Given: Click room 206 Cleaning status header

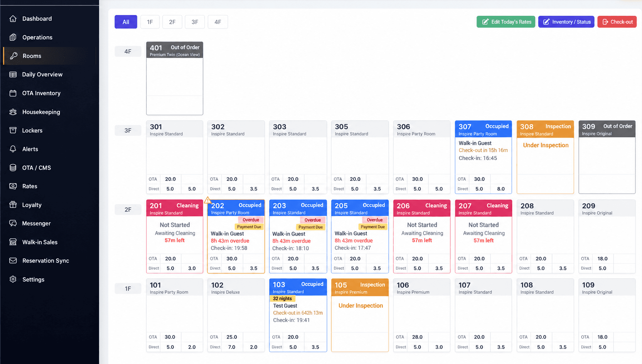Looking at the screenshot, I should pyautogui.click(x=422, y=208).
